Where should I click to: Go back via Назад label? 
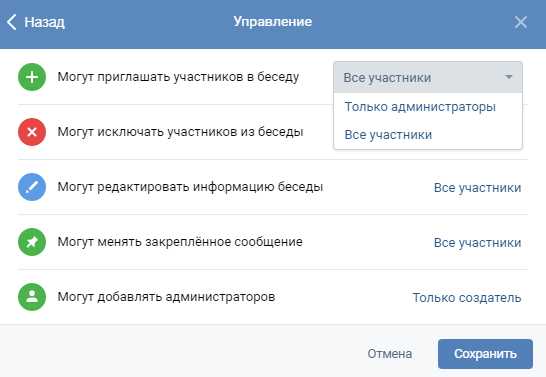(x=44, y=22)
